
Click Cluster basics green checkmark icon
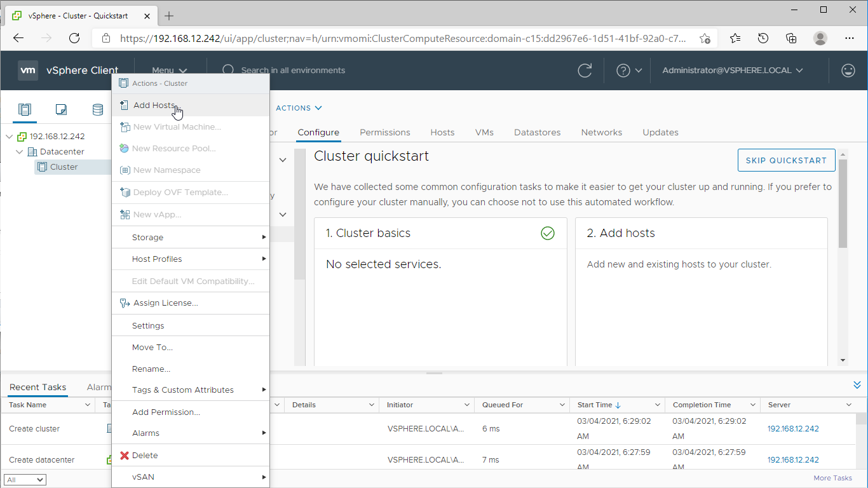(547, 233)
